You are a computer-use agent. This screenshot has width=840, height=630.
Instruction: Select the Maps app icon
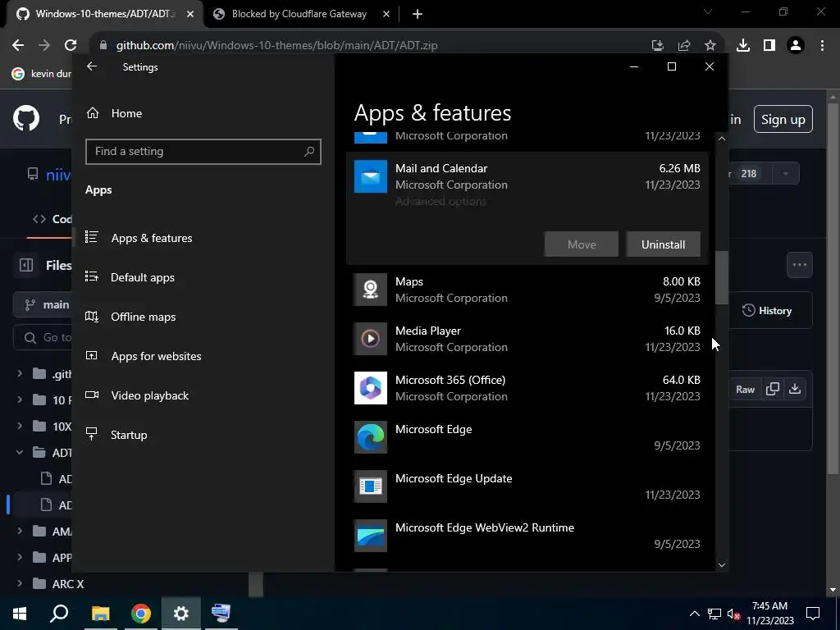(370, 290)
